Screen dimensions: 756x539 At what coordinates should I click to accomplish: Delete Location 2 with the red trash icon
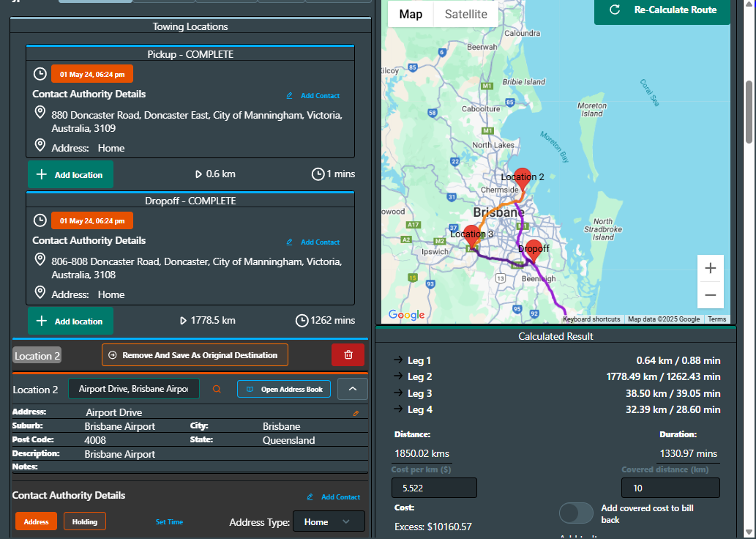(348, 354)
